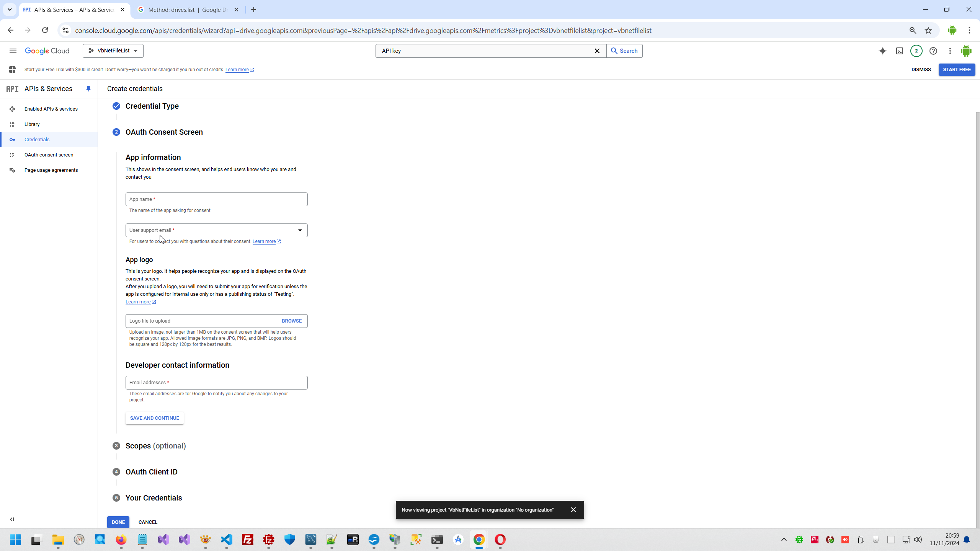
Task: Go to Enabled APIs & services
Action: click(51, 109)
